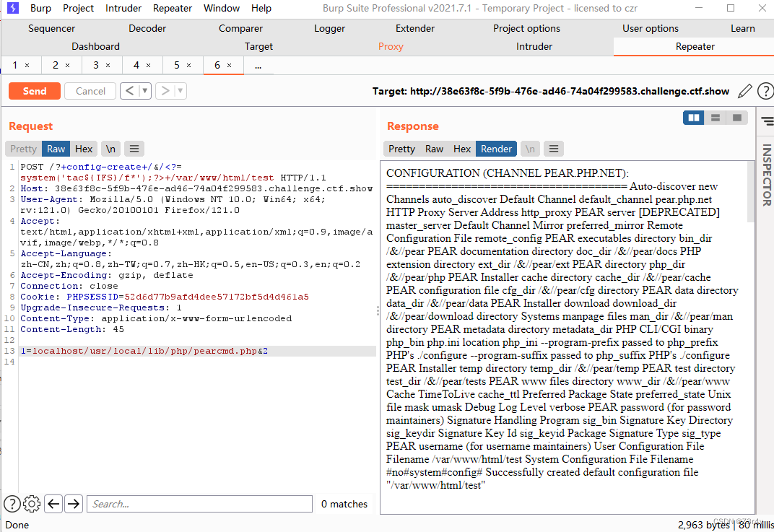The image size is (774, 532).
Task: Open the Help menu
Action: pyautogui.click(x=261, y=9)
